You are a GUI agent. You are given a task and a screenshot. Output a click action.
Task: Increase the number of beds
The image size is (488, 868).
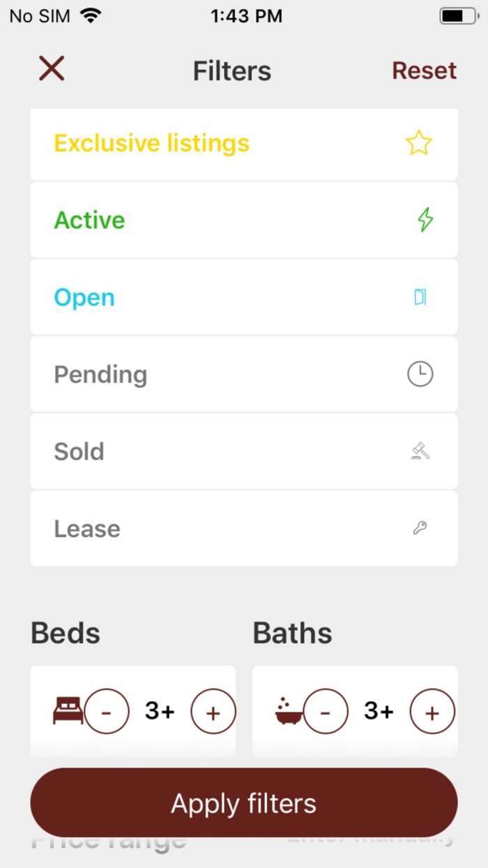pyautogui.click(x=213, y=712)
